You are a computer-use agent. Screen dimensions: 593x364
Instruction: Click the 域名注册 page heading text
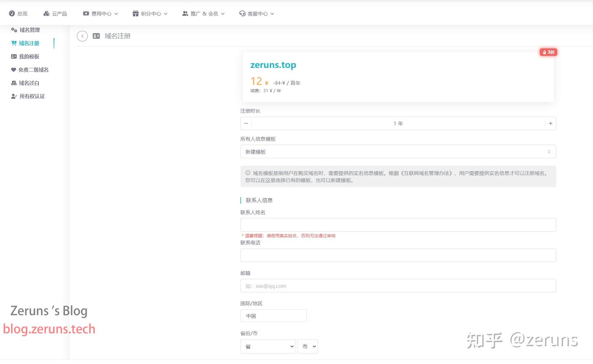tap(118, 36)
